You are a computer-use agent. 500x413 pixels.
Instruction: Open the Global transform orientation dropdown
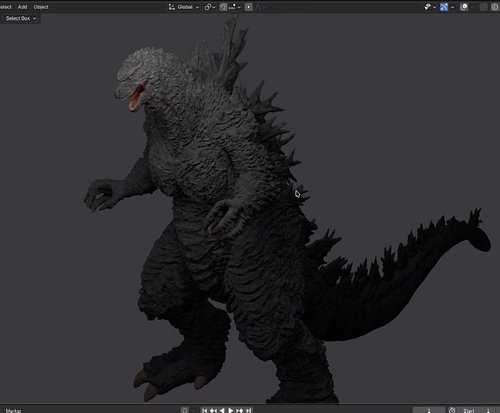184,7
